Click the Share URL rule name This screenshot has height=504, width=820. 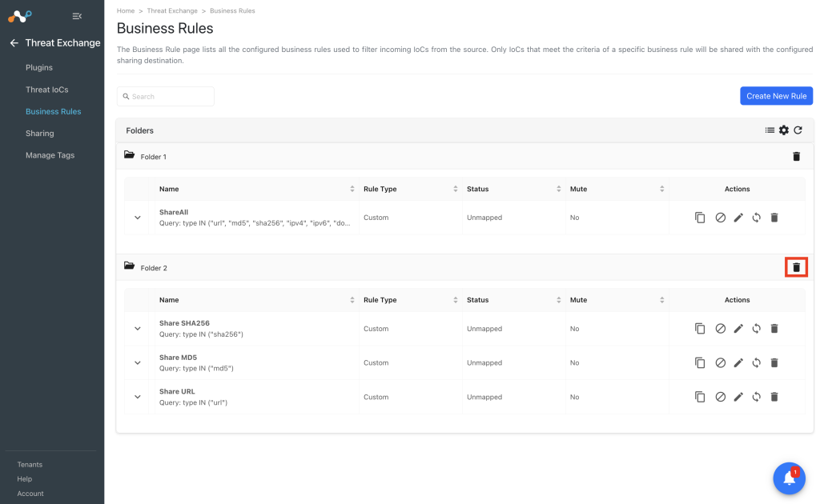[177, 392]
